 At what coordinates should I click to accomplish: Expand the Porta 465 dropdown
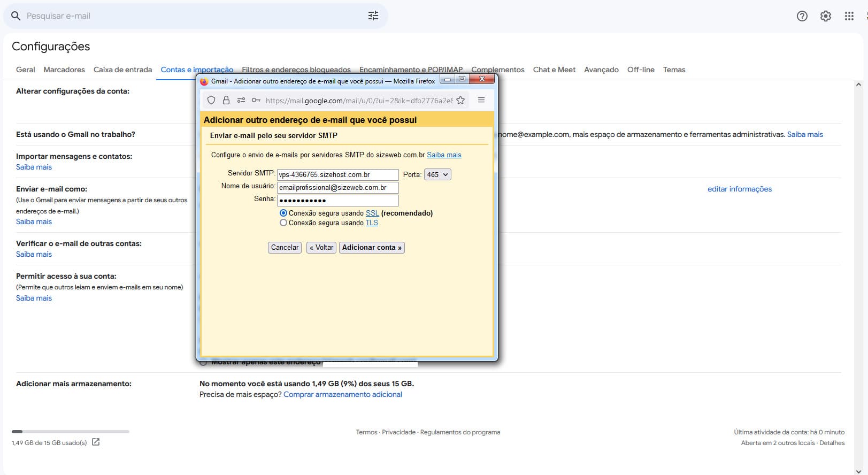pyautogui.click(x=437, y=175)
